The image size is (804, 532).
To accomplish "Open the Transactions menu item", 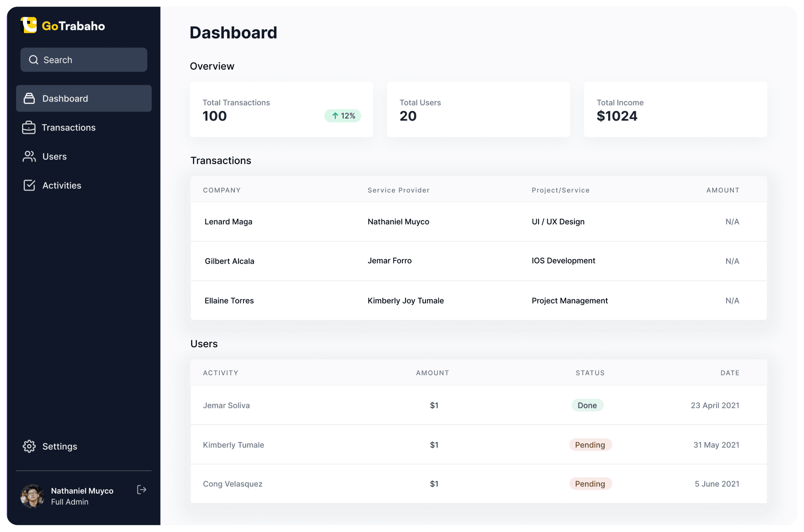I will 68,128.
